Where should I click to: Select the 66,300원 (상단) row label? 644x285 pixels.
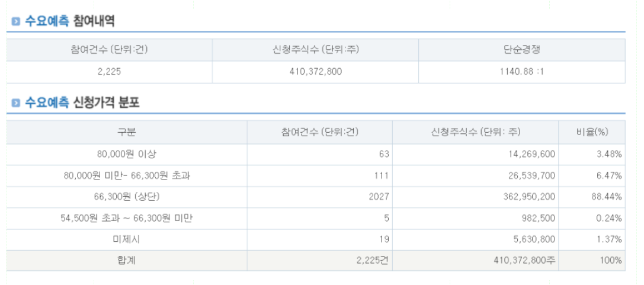(x=127, y=197)
